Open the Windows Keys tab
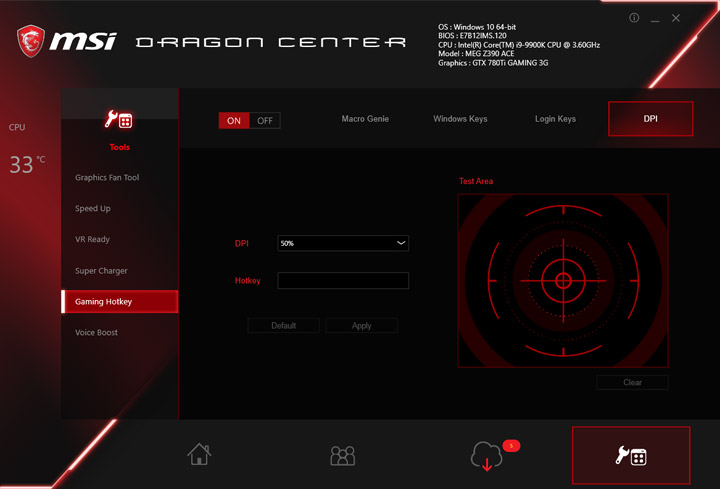Image resolution: width=720 pixels, height=489 pixels. (460, 119)
